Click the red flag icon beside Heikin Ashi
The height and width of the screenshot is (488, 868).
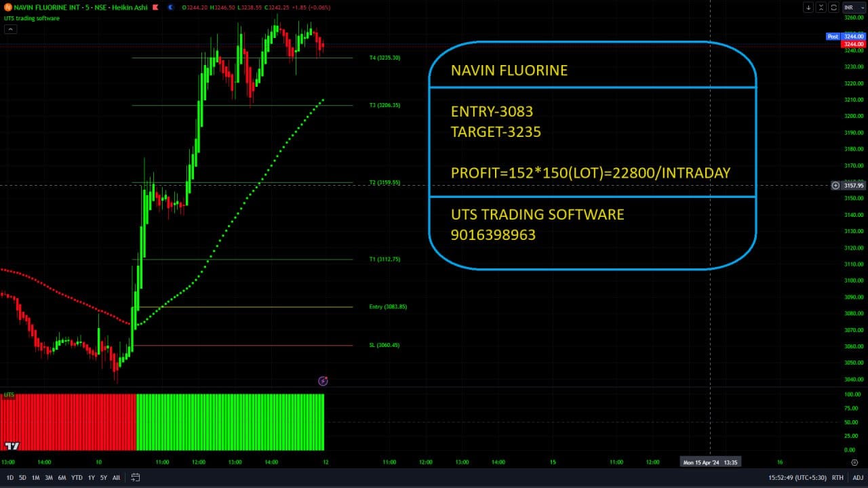coord(157,7)
